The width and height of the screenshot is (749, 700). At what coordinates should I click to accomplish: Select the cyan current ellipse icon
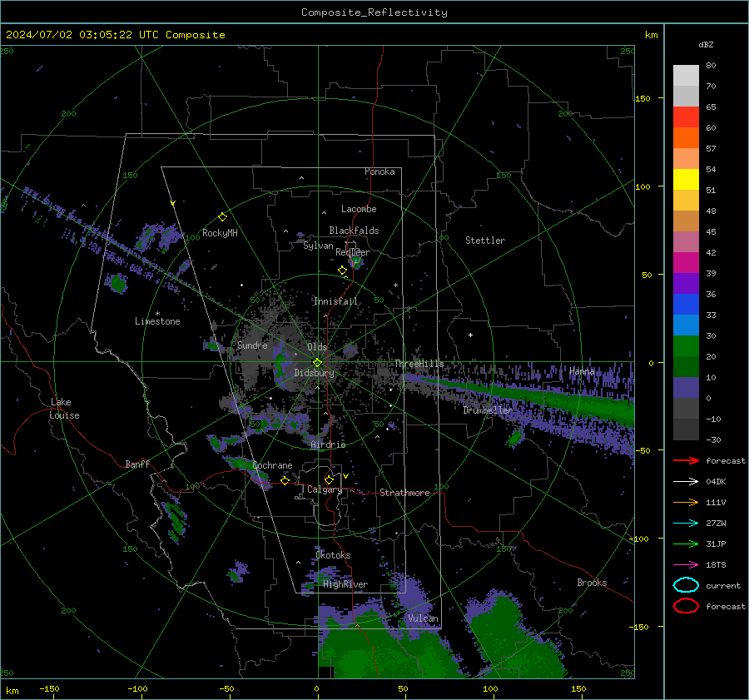(x=686, y=585)
